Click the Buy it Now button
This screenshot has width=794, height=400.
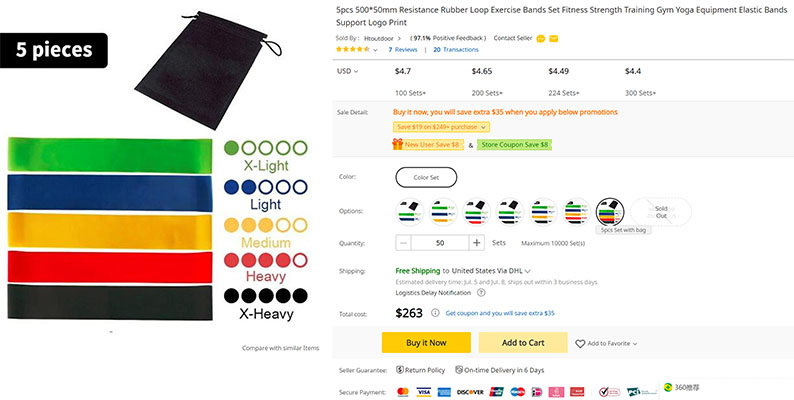pyautogui.click(x=426, y=343)
